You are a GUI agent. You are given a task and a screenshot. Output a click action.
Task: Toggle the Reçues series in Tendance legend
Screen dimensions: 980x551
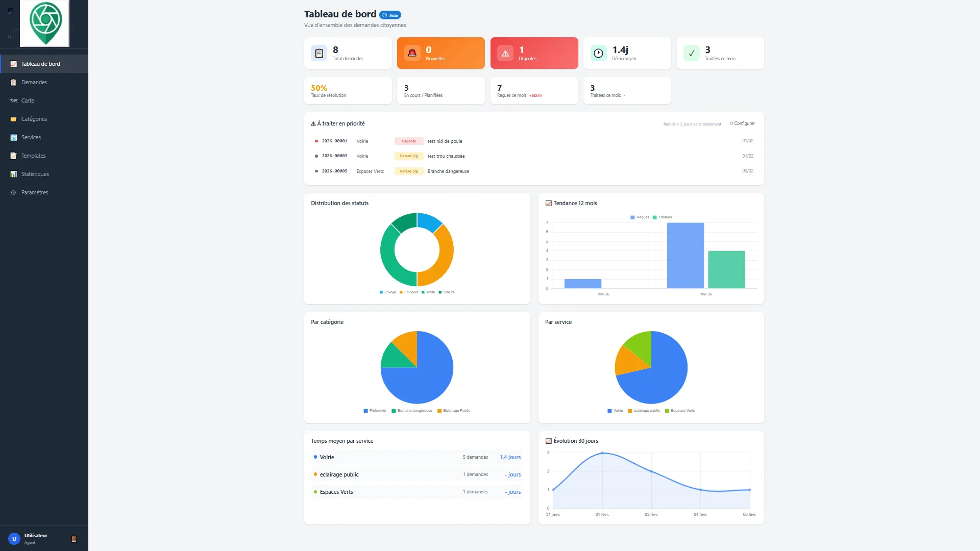[x=640, y=217]
